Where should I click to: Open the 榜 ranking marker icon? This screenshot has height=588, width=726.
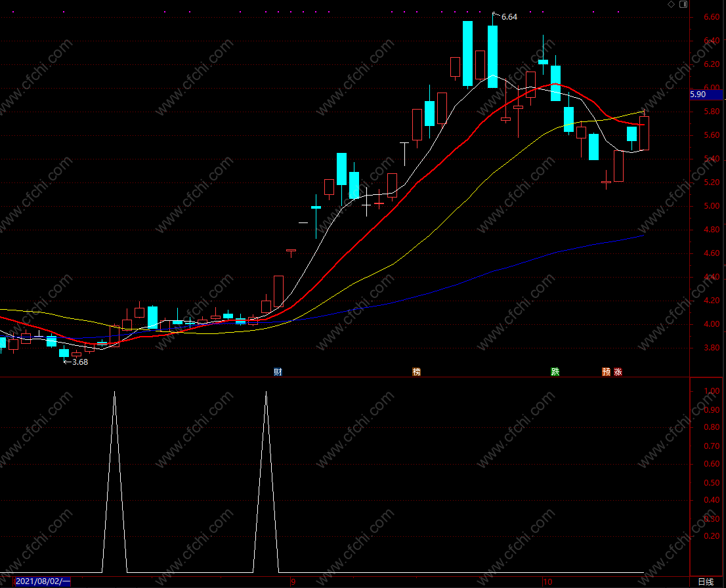point(416,372)
